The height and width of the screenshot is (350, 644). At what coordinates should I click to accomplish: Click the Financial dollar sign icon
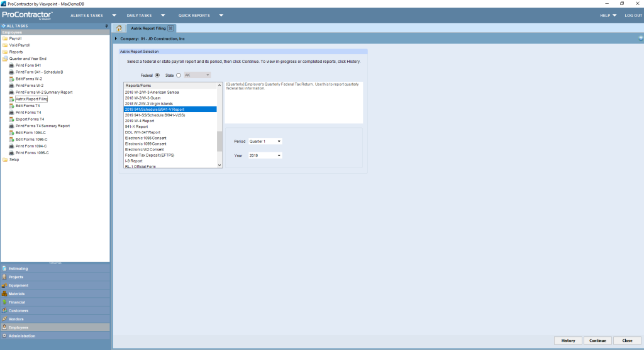[x=4, y=302]
